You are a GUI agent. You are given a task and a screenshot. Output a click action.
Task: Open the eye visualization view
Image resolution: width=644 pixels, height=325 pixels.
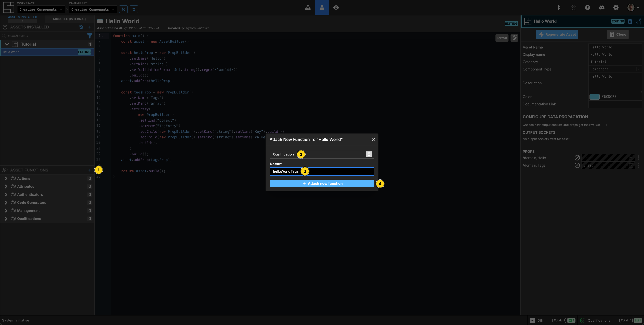click(336, 7)
